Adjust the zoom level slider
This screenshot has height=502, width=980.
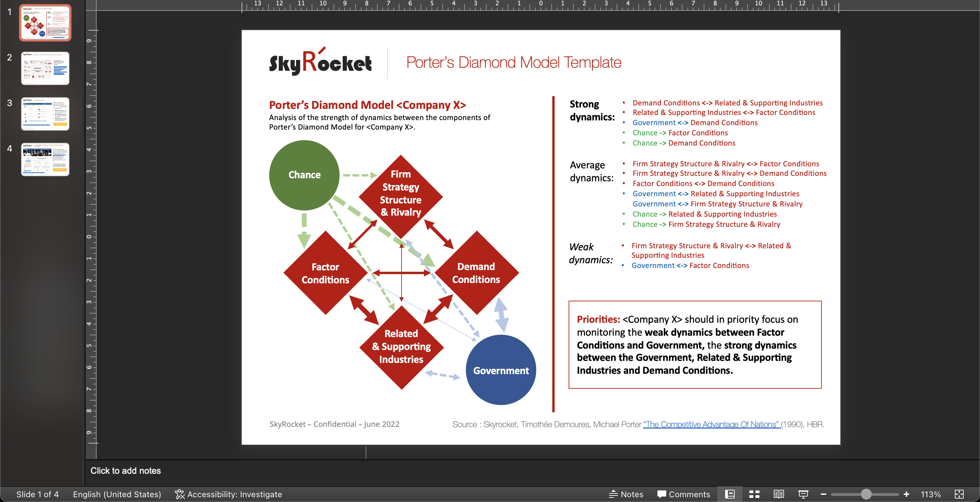[x=866, y=495]
